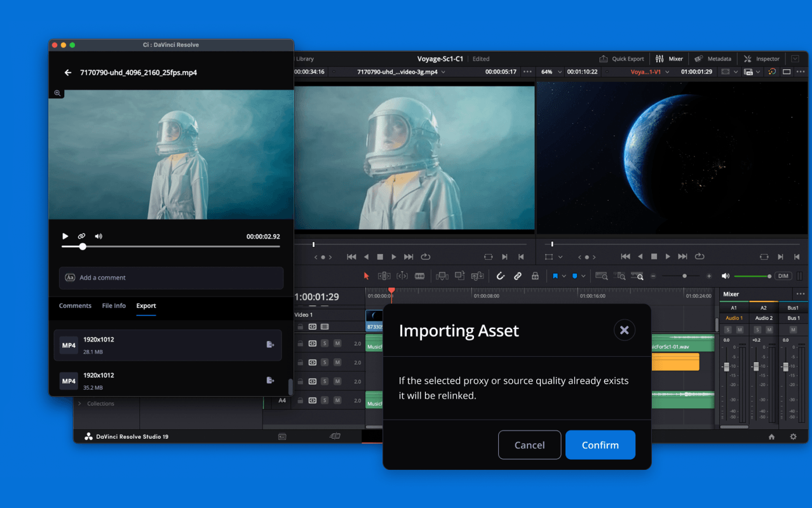Click the green monitor volume slider
The width and height of the screenshot is (812, 508).
[x=752, y=276]
